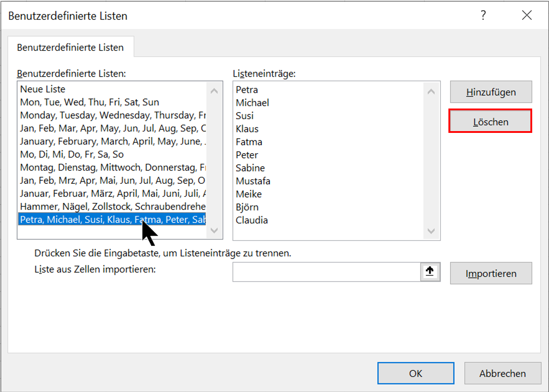
Task: Select the Montag, Dienstag, Mittwoch list
Action: coord(112,167)
